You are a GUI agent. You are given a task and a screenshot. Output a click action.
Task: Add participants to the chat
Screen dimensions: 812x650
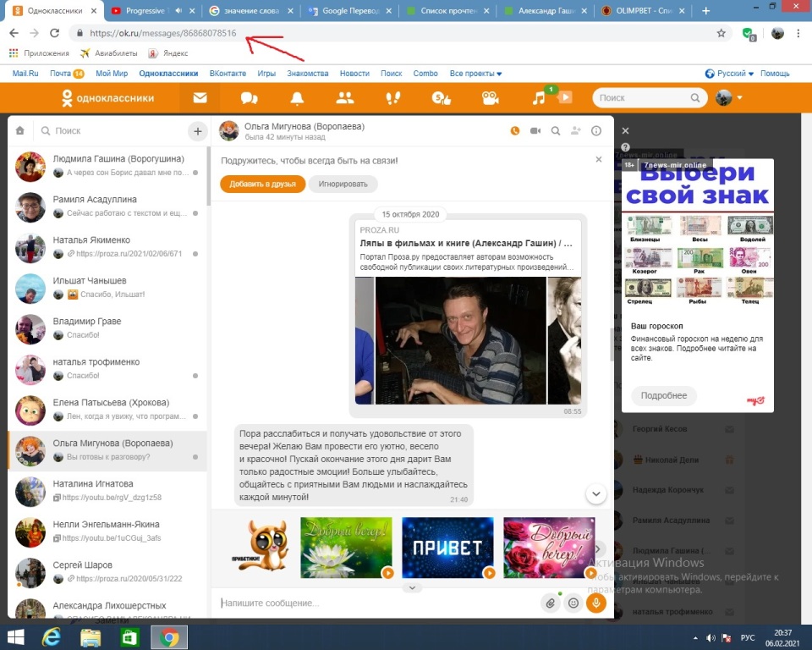tap(576, 131)
